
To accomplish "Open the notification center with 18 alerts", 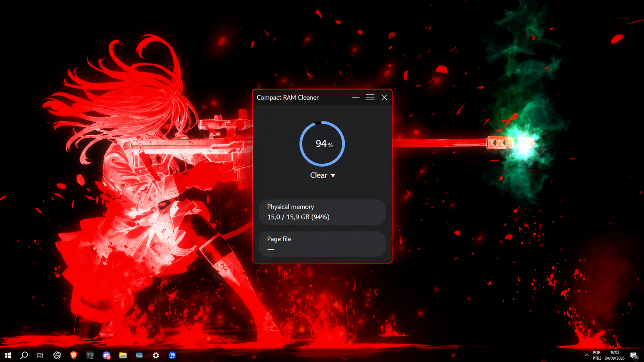I will pyautogui.click(x=634, y=355).
